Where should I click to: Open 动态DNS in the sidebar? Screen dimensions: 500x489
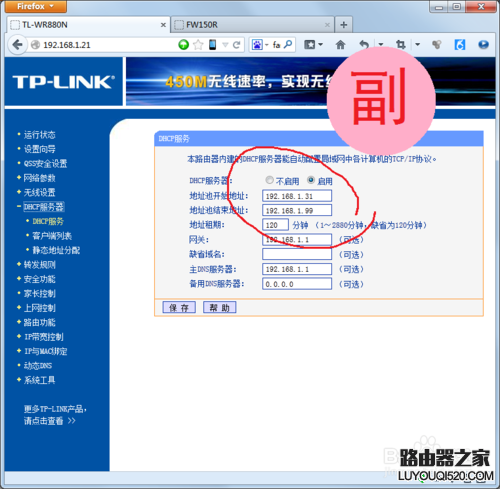pos(38,366)
